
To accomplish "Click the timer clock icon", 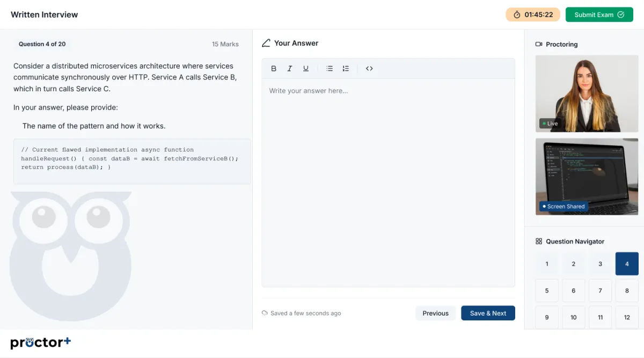I will point(517,15).
